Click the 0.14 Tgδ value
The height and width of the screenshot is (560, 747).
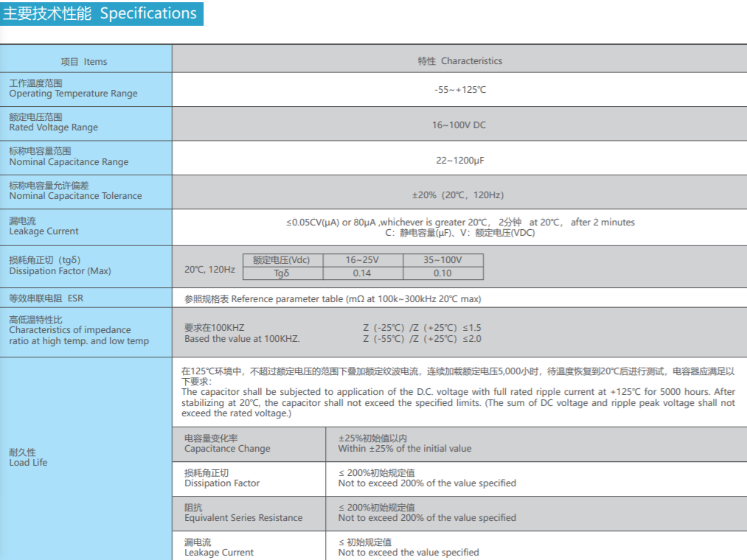tap(362, 273)
